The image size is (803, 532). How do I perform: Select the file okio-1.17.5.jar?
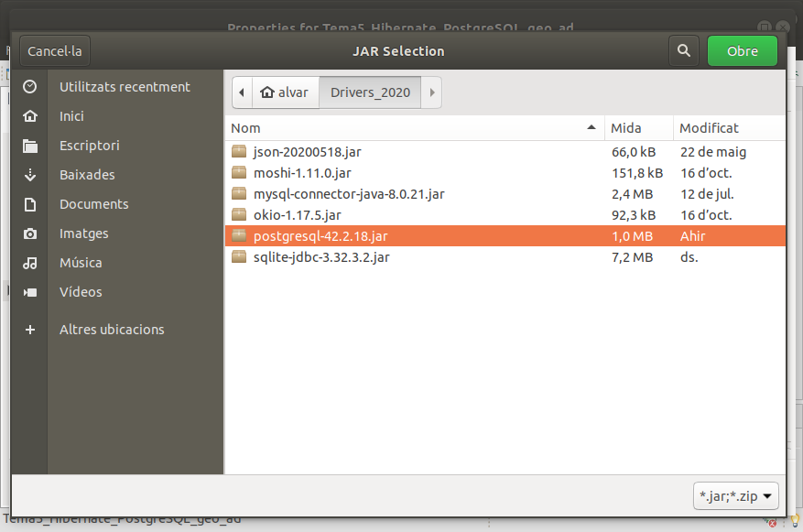(505, 214)
